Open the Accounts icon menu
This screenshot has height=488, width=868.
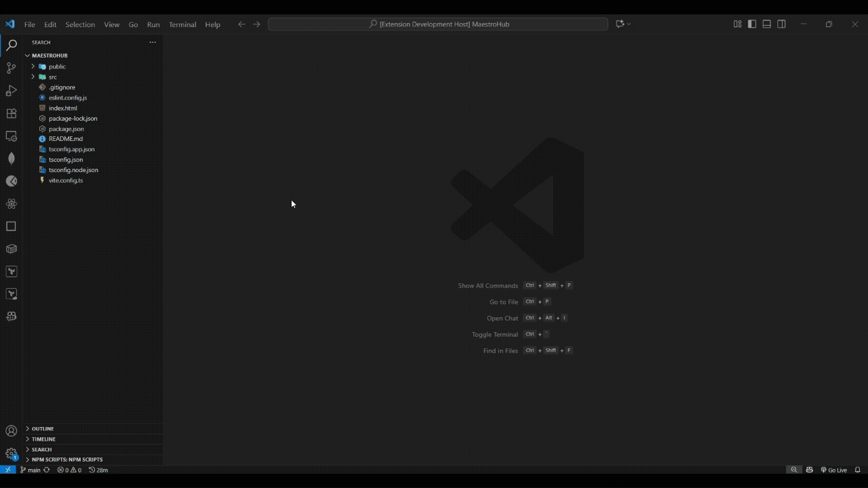(11, 431)
